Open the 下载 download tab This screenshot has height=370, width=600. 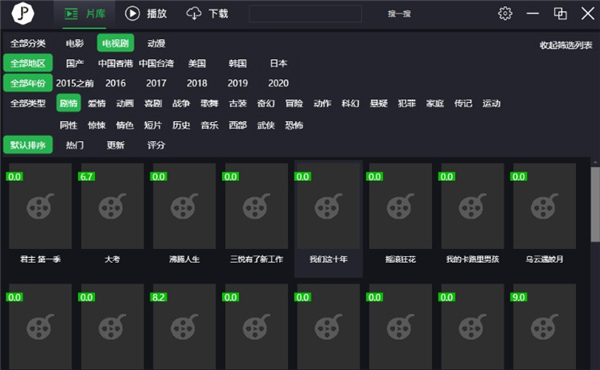[x=207, y=14]
